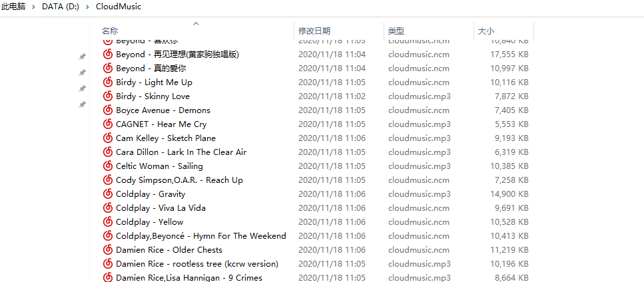Click the sort arrow above the 名称 column
Screen dimensions: 644x282
[x=196, y=23]
